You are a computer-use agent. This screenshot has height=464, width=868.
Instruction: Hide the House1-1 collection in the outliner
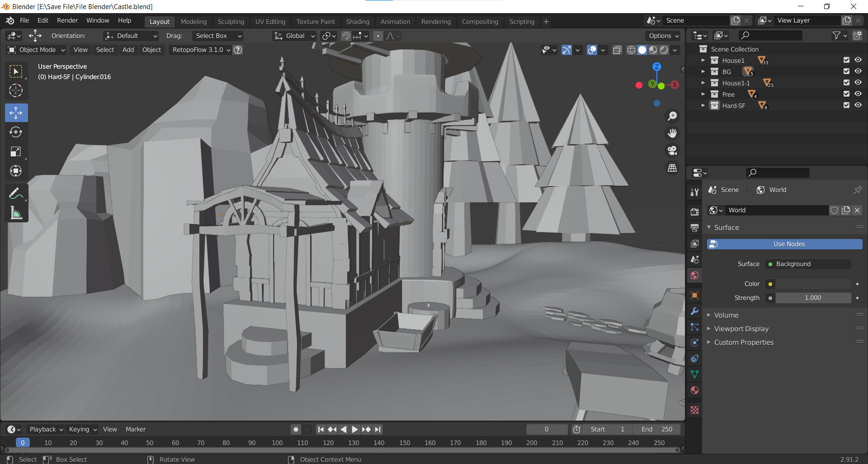pyautogui.click(x=859, y=82)
